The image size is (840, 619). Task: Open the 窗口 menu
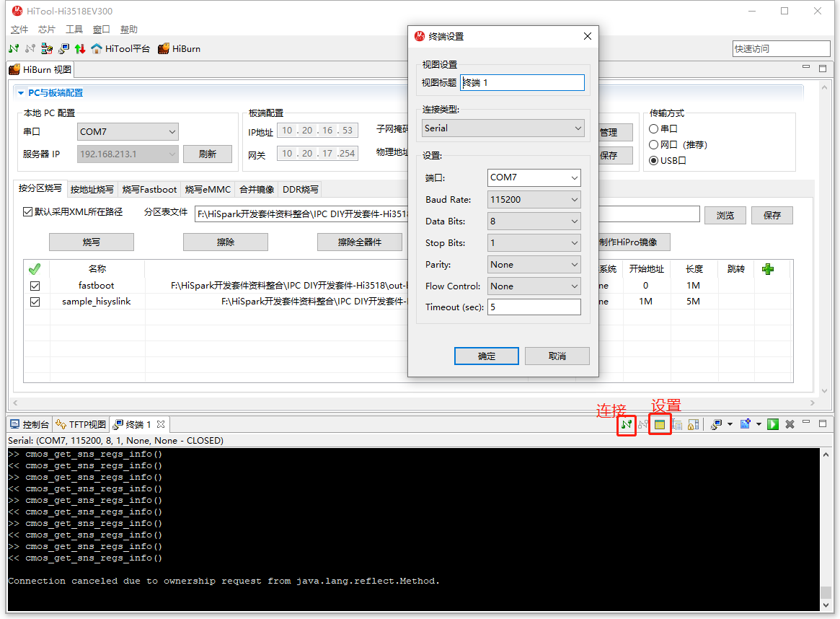(101, 30)
